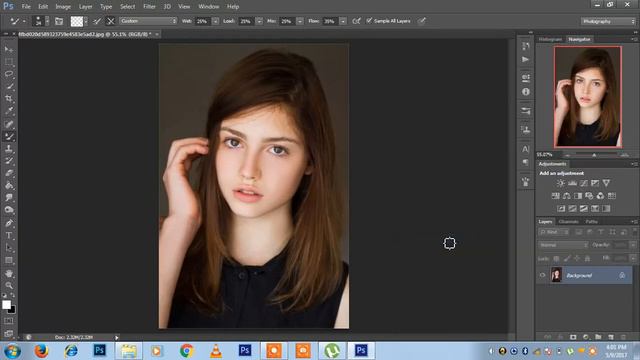Select the Zoom tool in the toolbox

9,285
